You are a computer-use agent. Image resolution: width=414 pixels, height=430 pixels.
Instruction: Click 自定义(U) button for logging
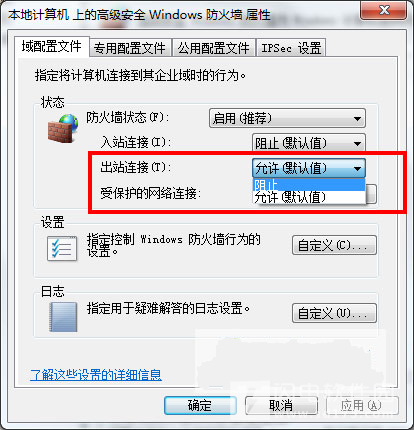pyautogui.click(x=334, y=313)
